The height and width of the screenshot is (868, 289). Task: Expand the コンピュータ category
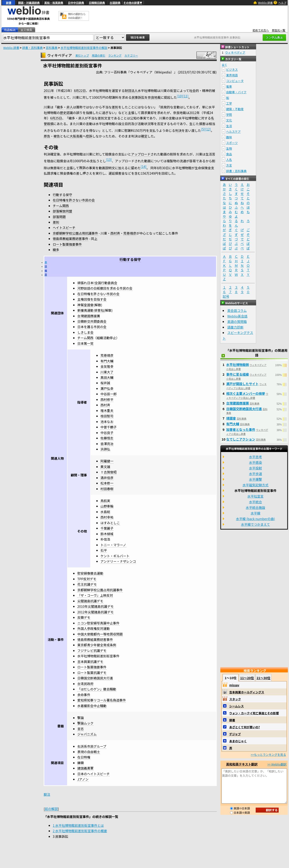coord(224,81)
